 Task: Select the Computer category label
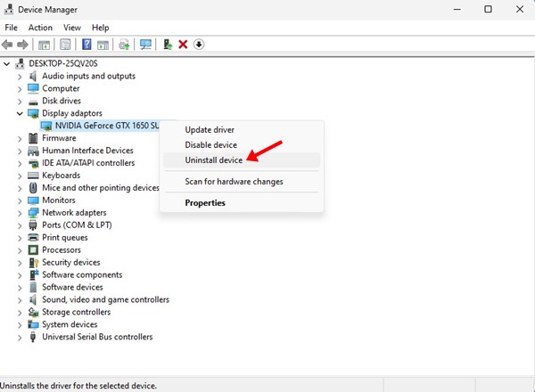(61, 88)
